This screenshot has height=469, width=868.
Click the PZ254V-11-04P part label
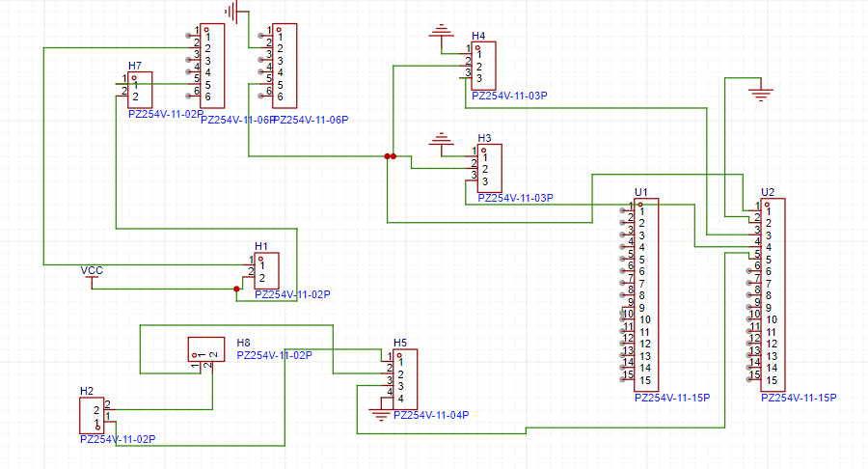click(x=433, y=416)
